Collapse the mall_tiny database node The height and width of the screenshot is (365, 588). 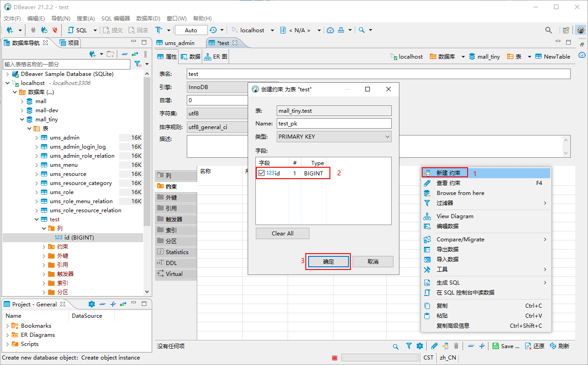click(22, 120)
